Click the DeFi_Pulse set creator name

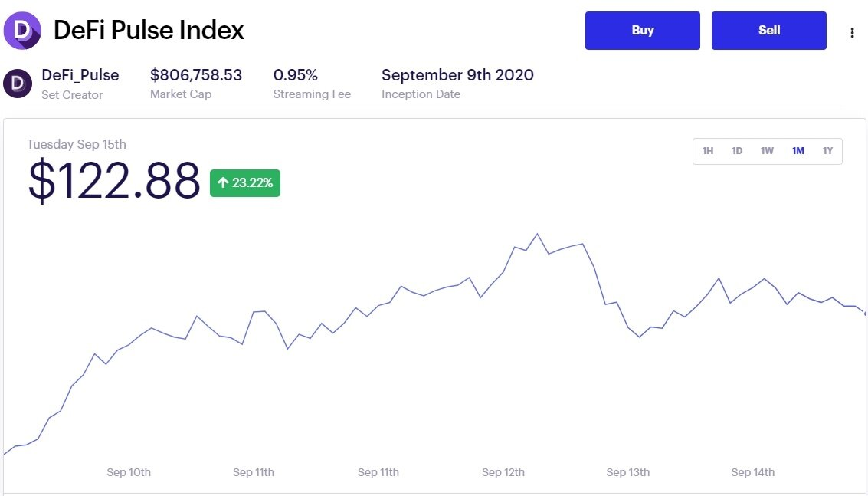80,75
